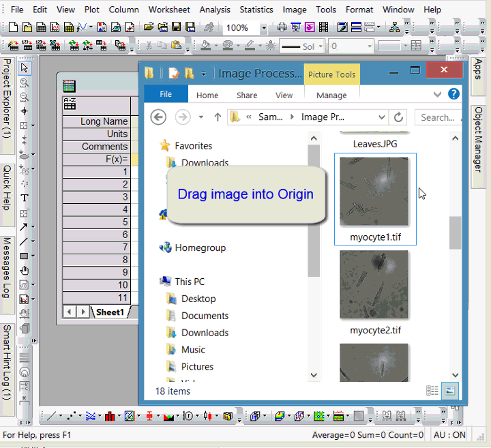The image size is (491, 448).
Task: Activate the Pan hand tool
Action: tap(25, 271)
